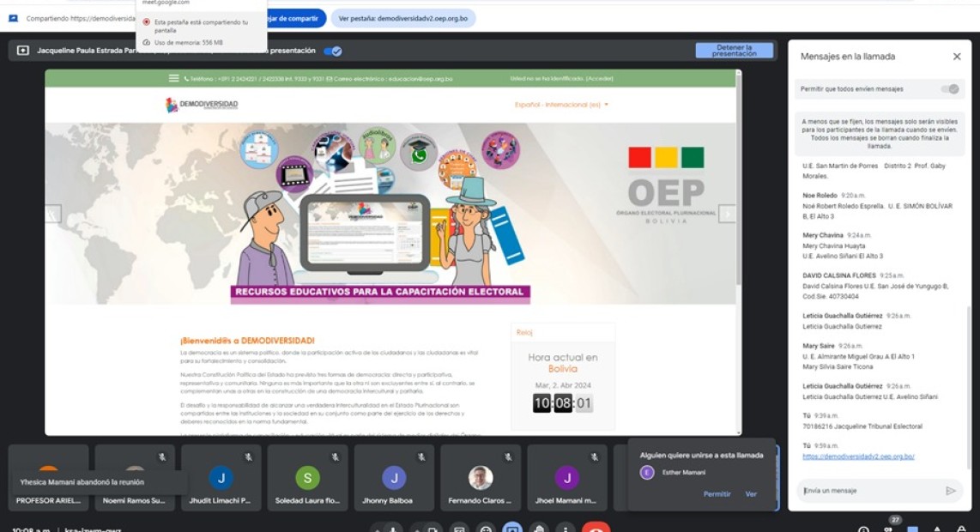Toggle the presentation switch in the top bar
This screenshot has height=532, width=980.
(x=332, y=51)
